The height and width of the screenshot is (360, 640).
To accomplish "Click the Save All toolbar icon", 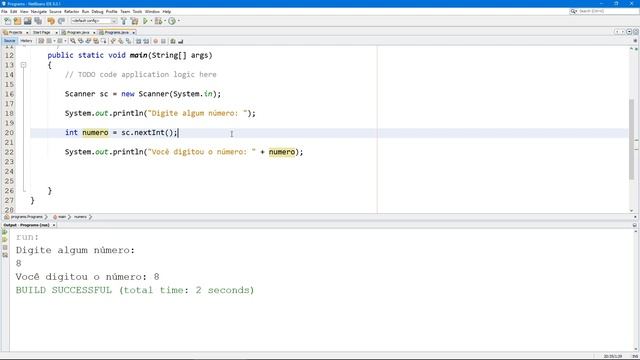I will [38, 21].
